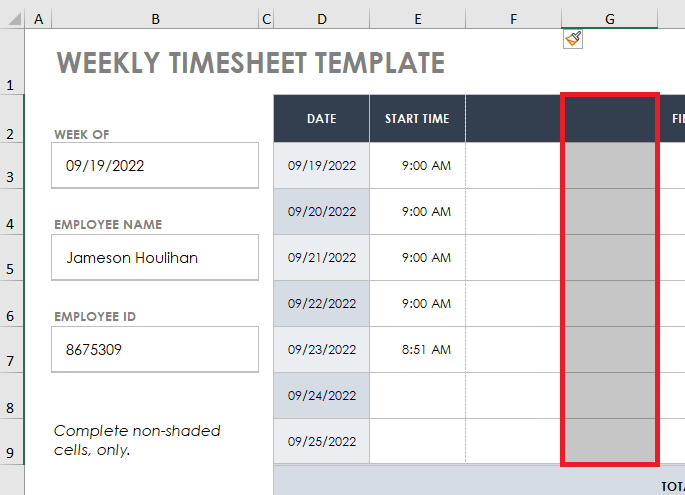Select row 9 header
685x495 pixels.
coord(12,442)
